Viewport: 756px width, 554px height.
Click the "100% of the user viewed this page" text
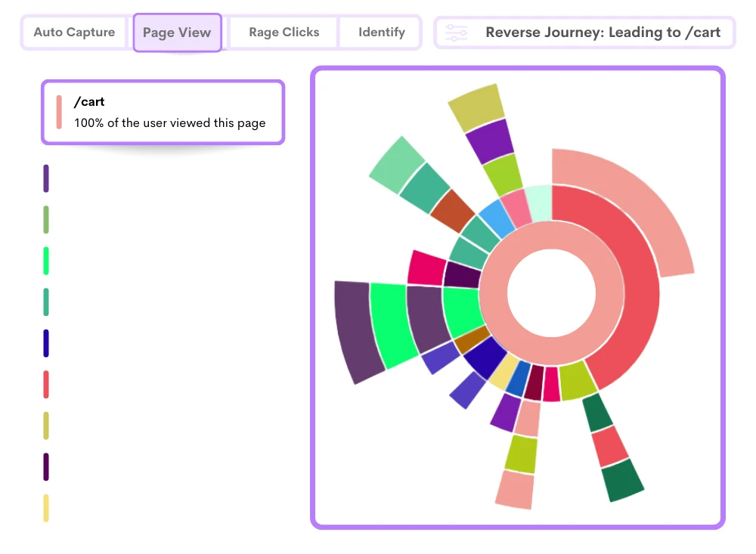tap(169, 122)
